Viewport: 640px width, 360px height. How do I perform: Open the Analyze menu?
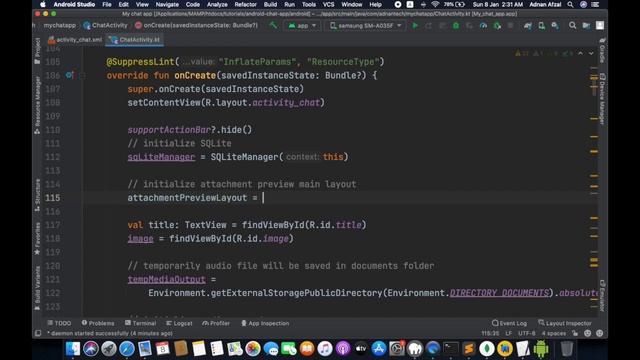tap(217, 4)
